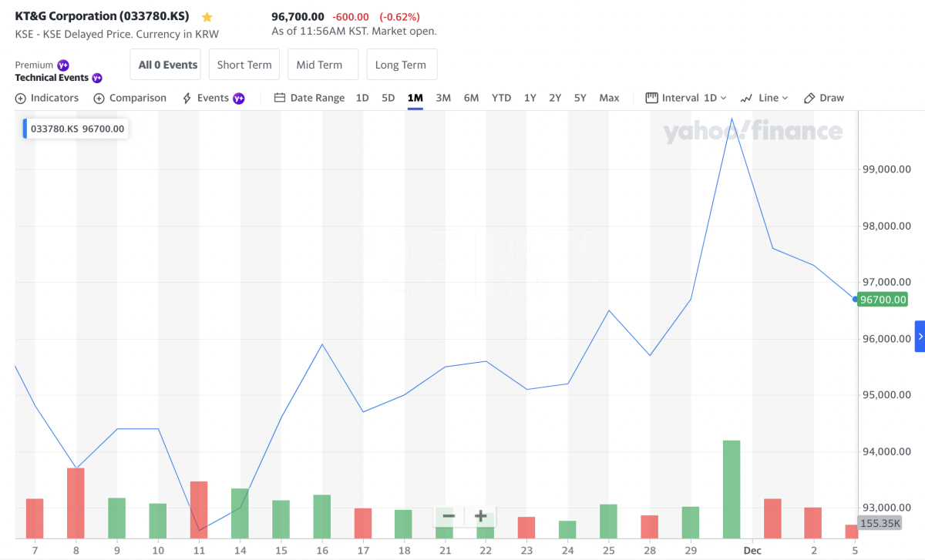Zoom in with the plus button
The height and width of the screenshot is (560, 925).
click(480, 516)
